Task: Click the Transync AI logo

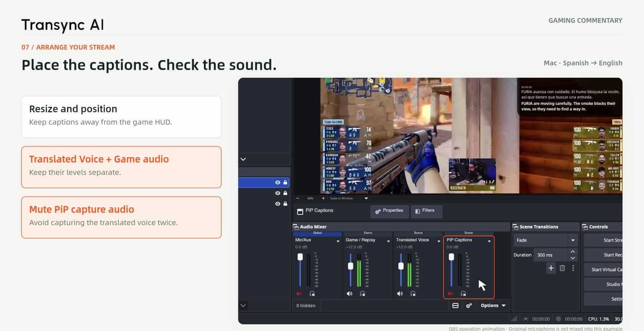Action: 63,25
